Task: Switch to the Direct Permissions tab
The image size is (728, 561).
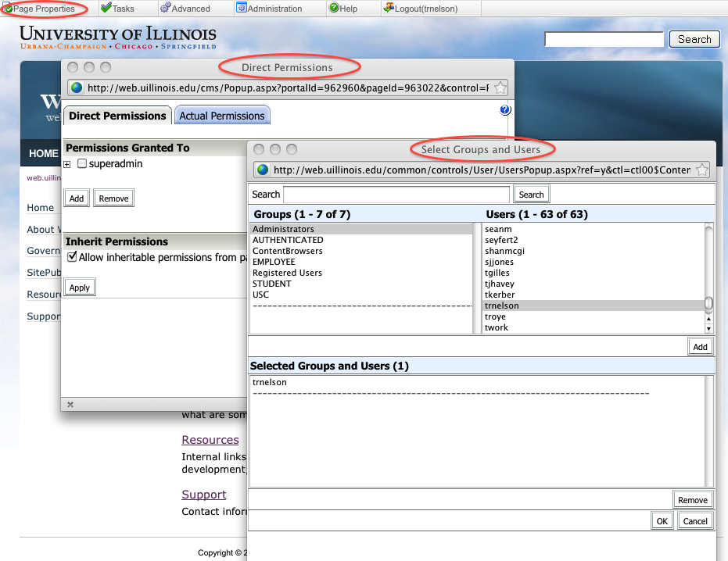Action: pyautogui.click(x=117, y=116)
